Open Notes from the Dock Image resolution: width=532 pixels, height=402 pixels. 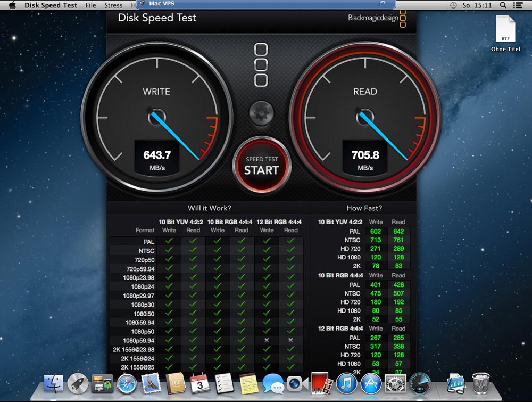pyautogui.click(x=248, y=384)
